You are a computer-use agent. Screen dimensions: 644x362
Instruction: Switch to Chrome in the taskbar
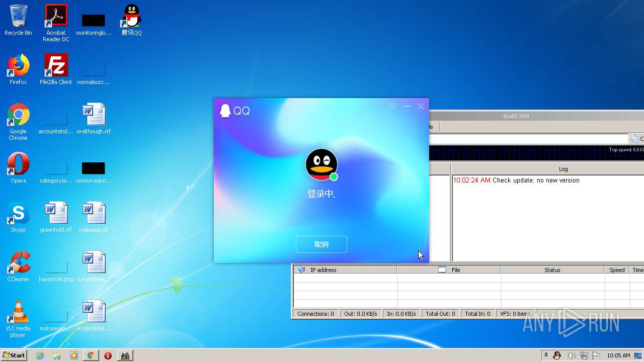tap(91, 355)
